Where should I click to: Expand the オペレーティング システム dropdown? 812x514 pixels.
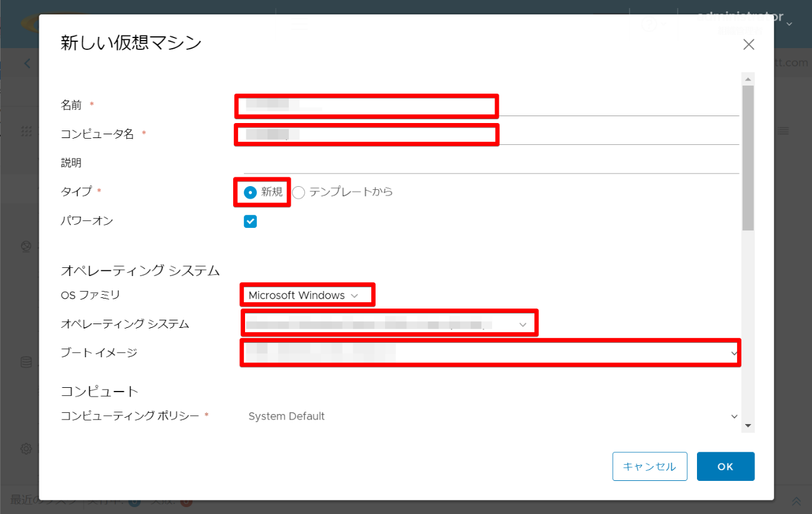388,324
